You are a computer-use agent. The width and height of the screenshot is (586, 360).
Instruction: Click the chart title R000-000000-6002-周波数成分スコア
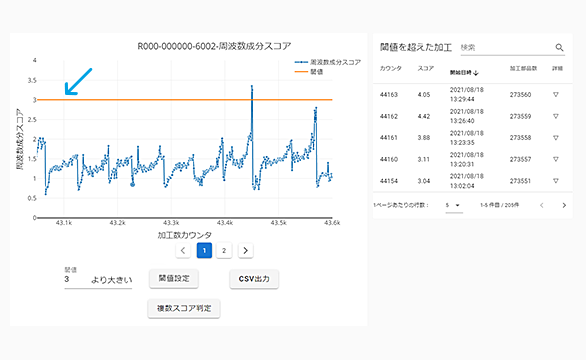(x=215, y=46)
